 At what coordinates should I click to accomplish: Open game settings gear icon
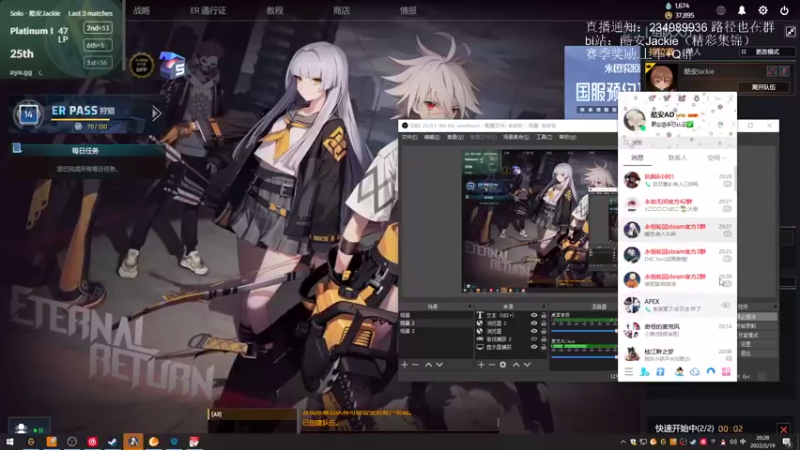point(763,10)
